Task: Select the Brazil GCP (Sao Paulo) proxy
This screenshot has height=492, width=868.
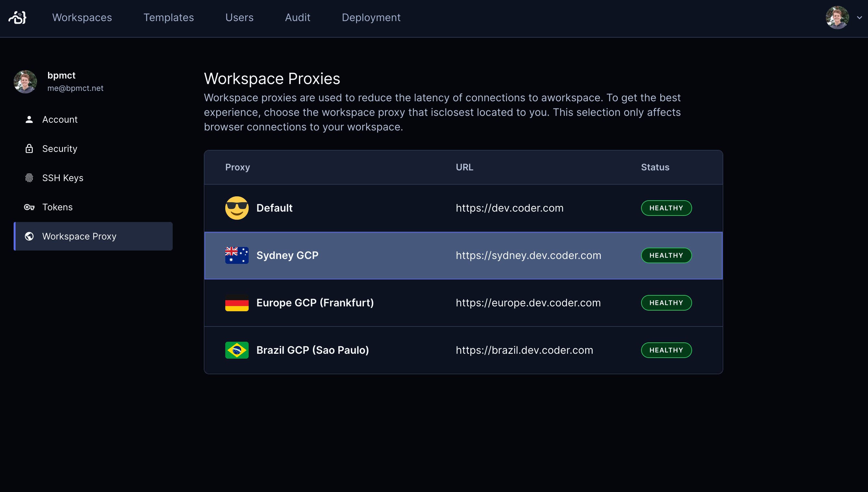Action: click(313, 350)
